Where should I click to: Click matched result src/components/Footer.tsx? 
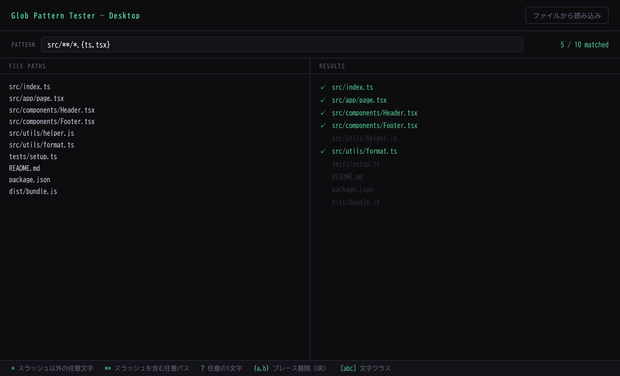pos(374,125)
